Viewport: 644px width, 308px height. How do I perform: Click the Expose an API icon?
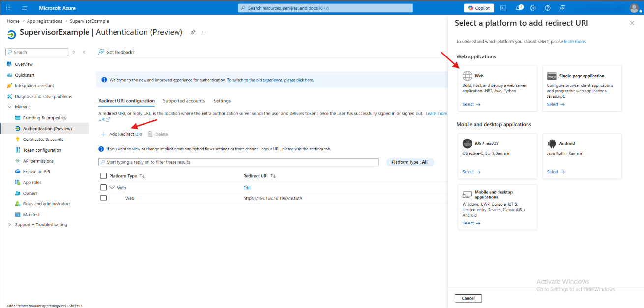pos(18,172)
